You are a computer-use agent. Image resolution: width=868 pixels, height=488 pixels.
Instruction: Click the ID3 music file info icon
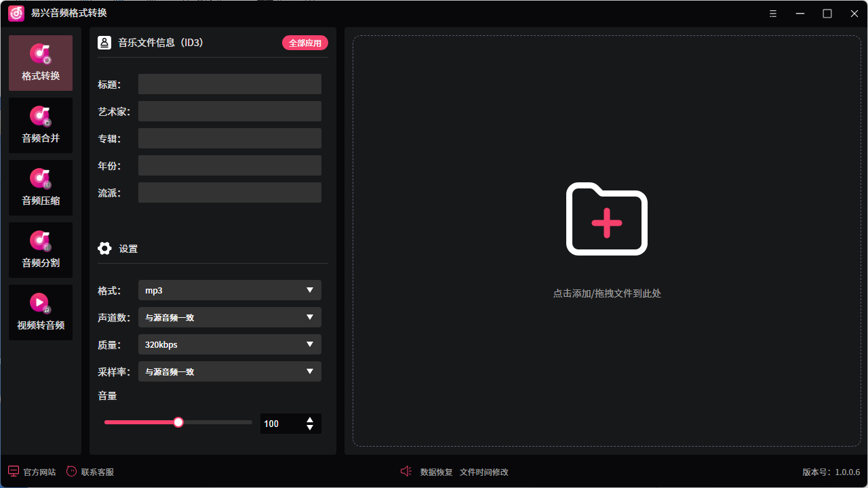[x=104, y=42]
